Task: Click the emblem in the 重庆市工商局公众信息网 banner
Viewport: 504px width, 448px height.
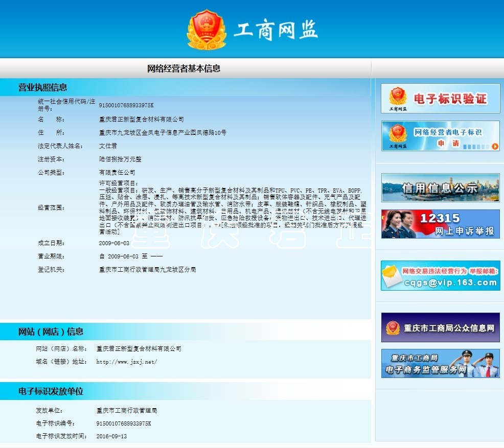Action: pos(393,327)
